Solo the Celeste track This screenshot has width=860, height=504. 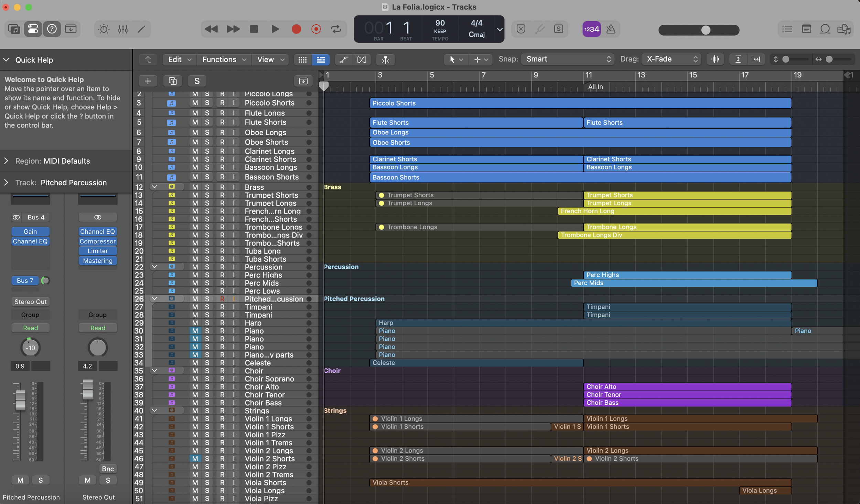207,363
